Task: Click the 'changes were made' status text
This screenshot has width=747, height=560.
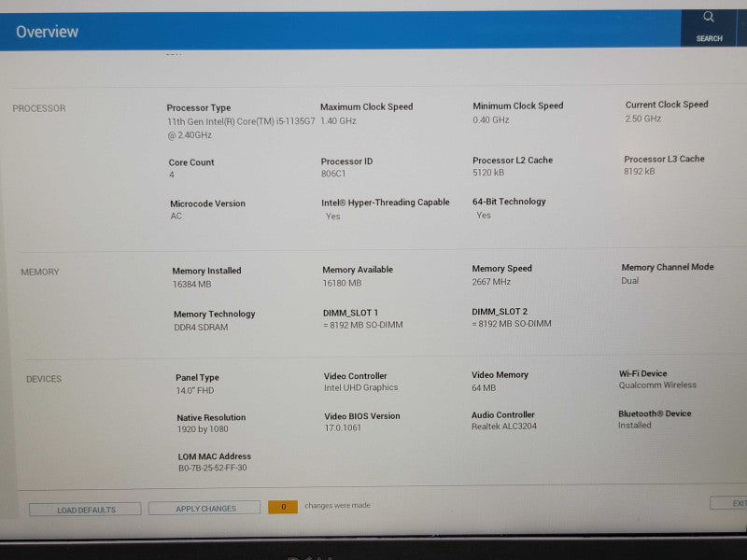Action: (x=337, y=505)
